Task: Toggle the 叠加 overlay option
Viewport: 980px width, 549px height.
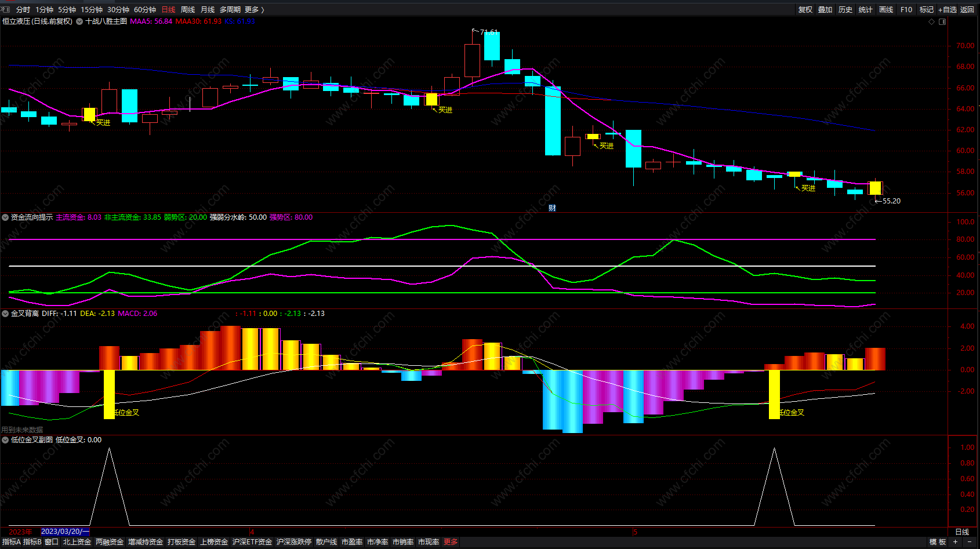Action: 825,9
